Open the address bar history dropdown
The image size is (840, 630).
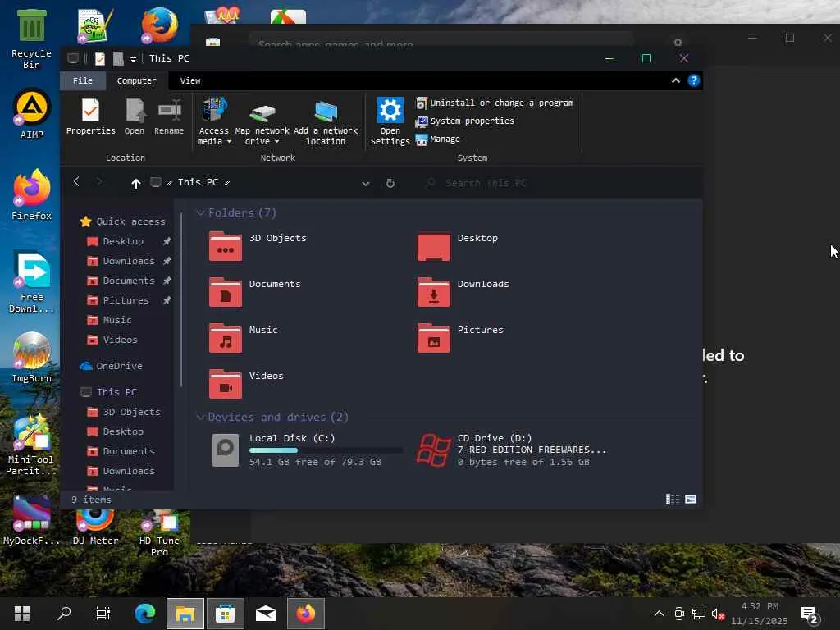(x=365, y=183)
